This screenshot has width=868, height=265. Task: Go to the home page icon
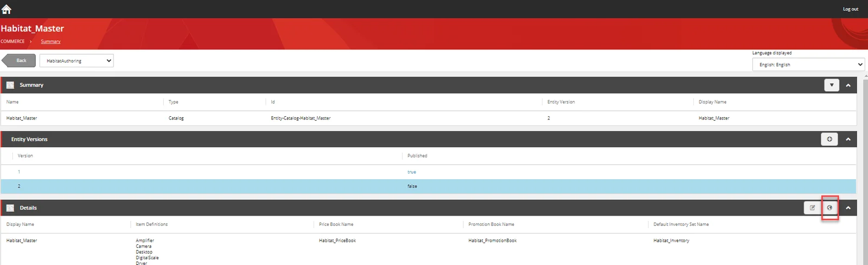[x=7, y=9]
